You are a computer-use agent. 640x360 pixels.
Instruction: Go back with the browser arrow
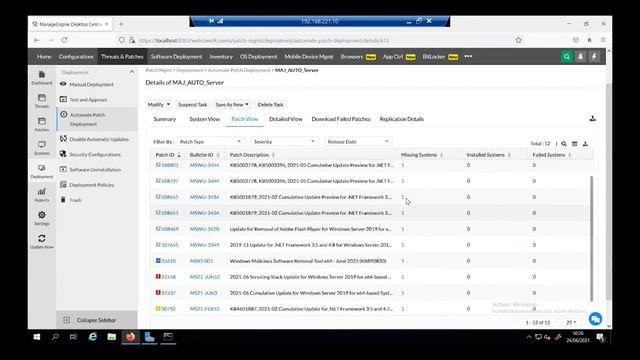click(x=37, y=40)
